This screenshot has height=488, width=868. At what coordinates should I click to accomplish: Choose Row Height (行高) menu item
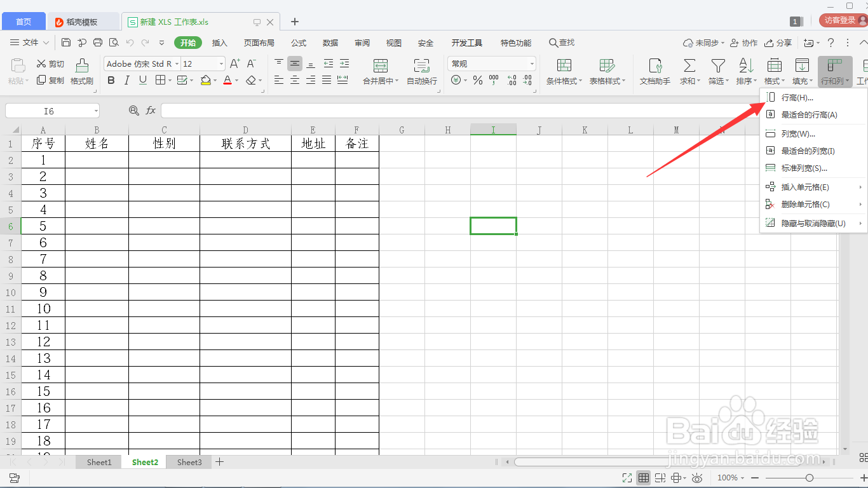(813, 98)
